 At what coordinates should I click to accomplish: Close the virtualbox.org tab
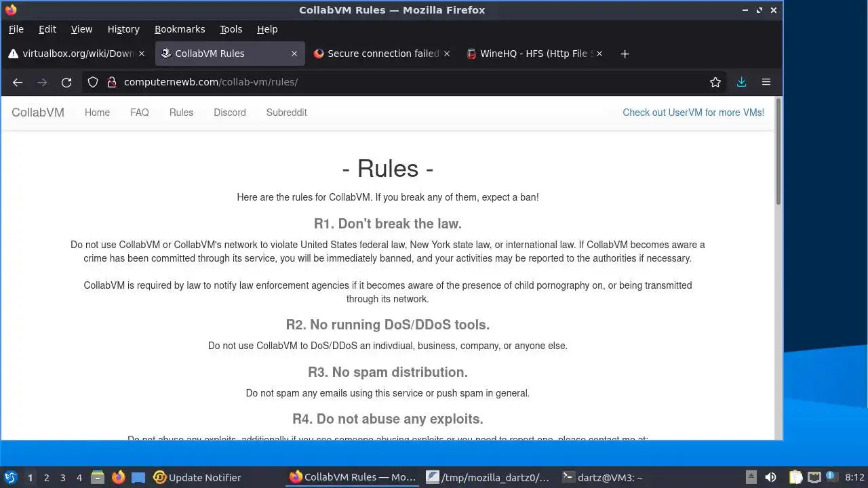142,54
